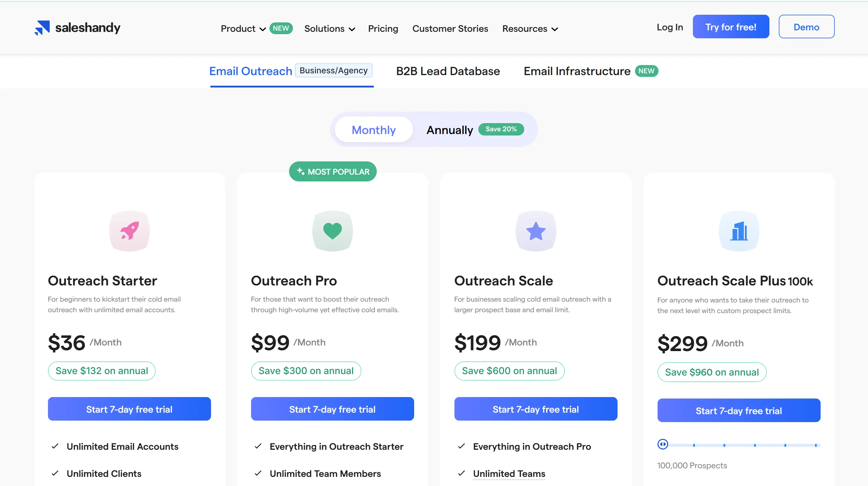The width and height of the screenshot is (868, 486).
Task: Click the Saleshandy logo
Action: click(77, 27)
